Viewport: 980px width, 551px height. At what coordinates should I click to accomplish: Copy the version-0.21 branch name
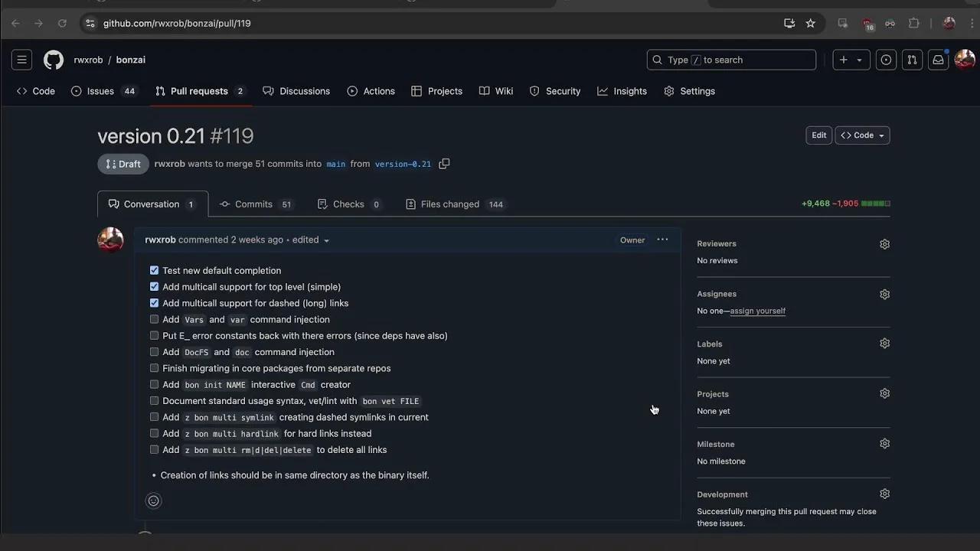[444, 163]
